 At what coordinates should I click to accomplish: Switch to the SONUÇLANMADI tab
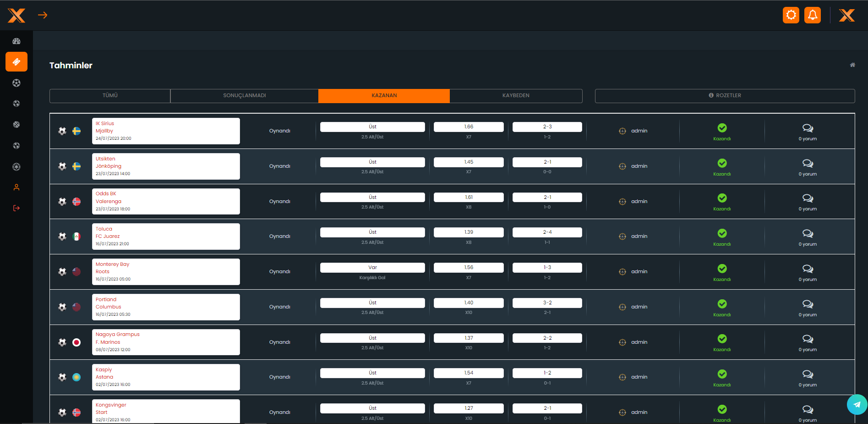[x=244, y=96]
